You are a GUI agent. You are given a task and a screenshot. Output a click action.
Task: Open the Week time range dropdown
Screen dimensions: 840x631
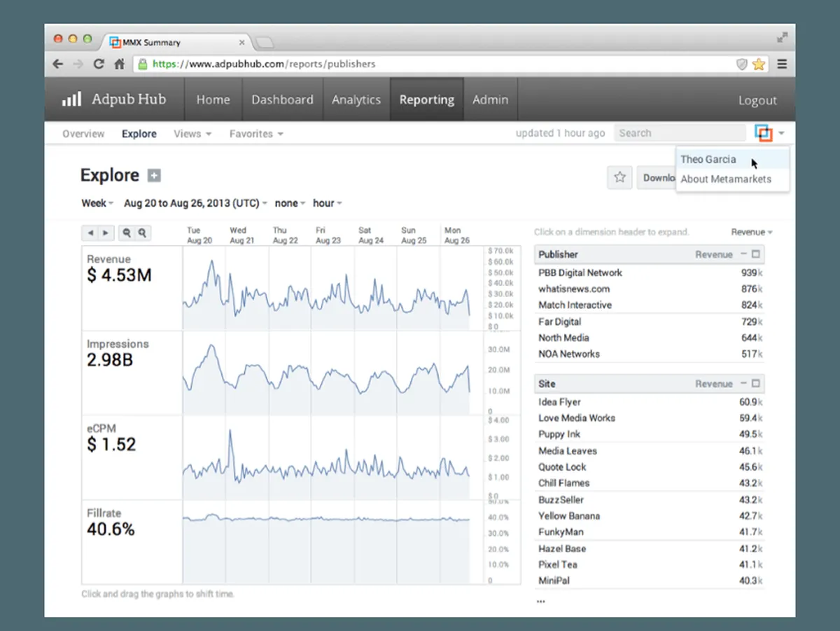coord(97,203)
